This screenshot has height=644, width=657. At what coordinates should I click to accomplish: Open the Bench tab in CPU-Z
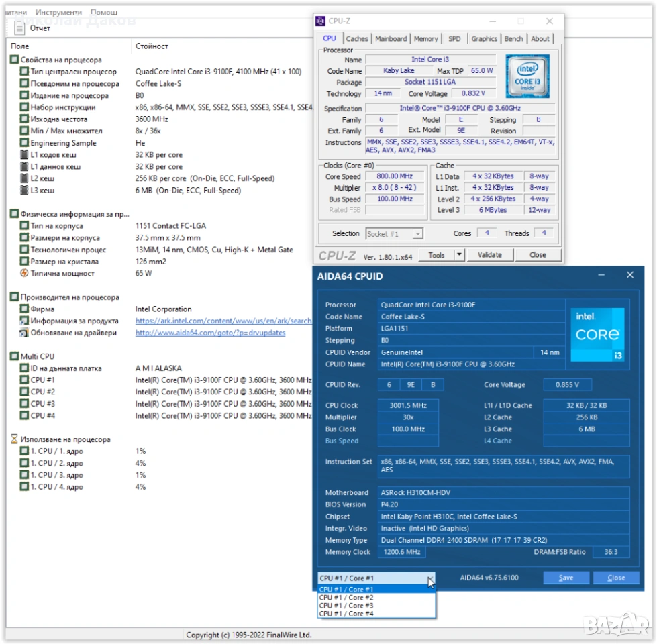click(x=513, y=39)
